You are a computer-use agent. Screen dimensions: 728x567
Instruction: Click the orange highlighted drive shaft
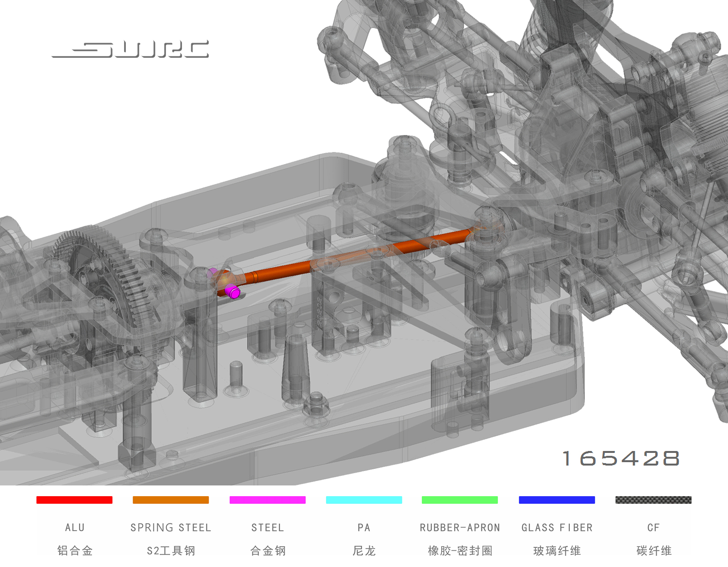349,258
